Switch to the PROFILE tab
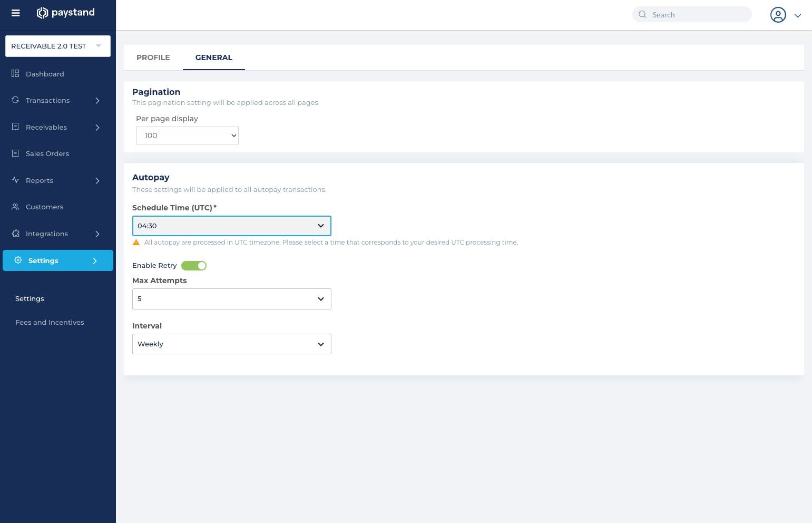The width and height of the screenshot is (812, 523). (153, 57)
